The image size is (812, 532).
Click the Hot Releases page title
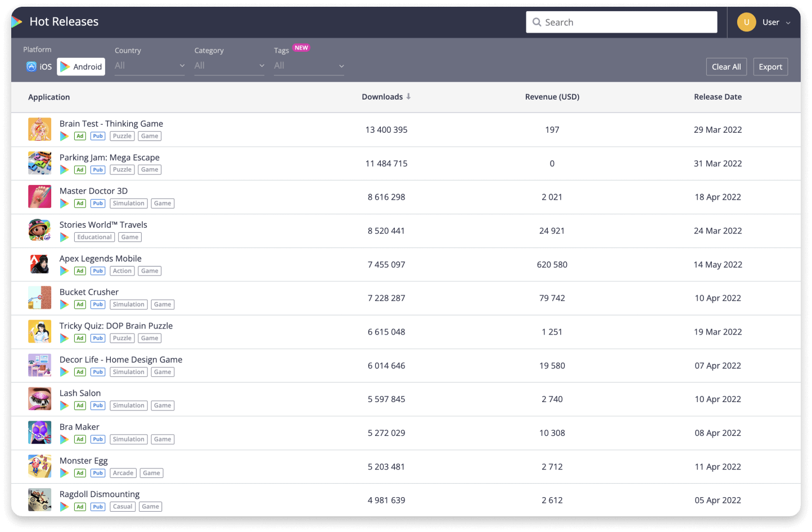coord(64,21)
